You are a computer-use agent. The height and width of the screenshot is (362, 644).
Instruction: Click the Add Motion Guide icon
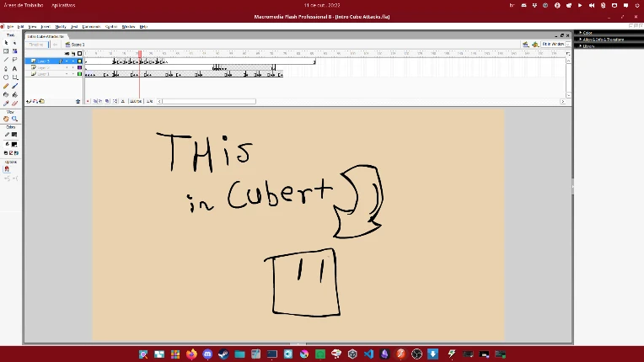(x=35, y=101)
